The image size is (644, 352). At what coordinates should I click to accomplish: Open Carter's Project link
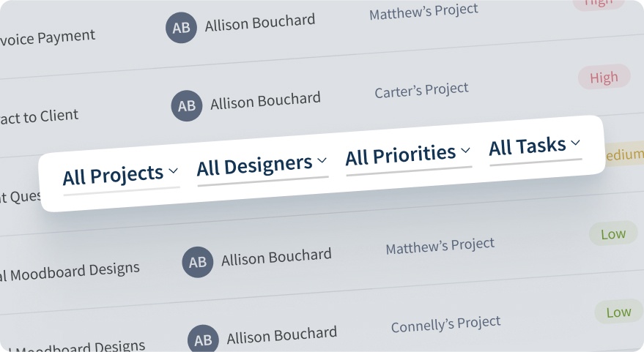pos(421,91)
